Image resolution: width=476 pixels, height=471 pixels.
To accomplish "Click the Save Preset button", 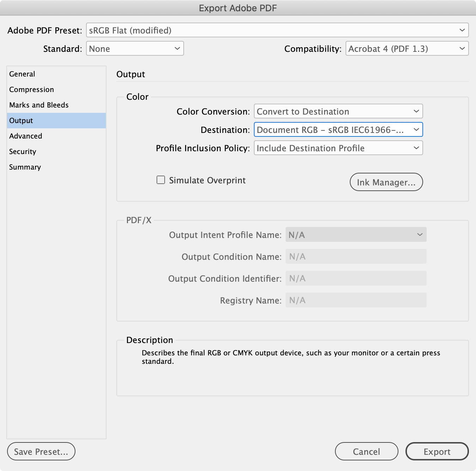I will pyautogui.click(x=41, y=451).
